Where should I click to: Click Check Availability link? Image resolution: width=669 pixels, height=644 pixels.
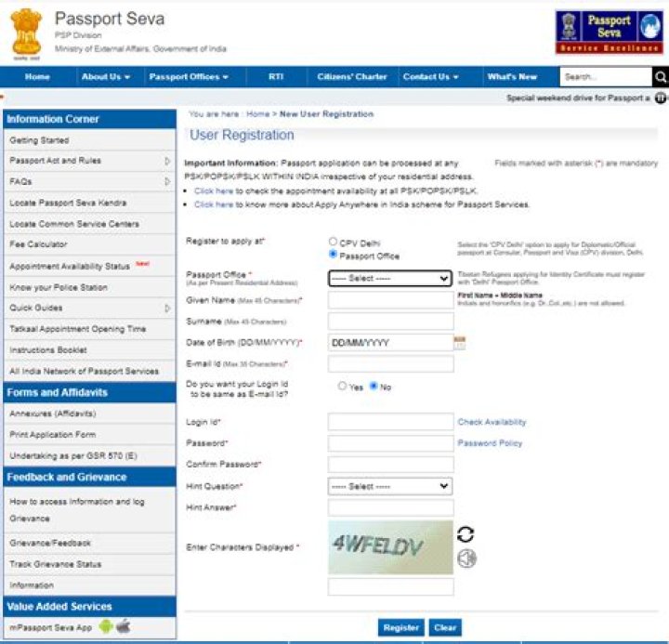492,422
